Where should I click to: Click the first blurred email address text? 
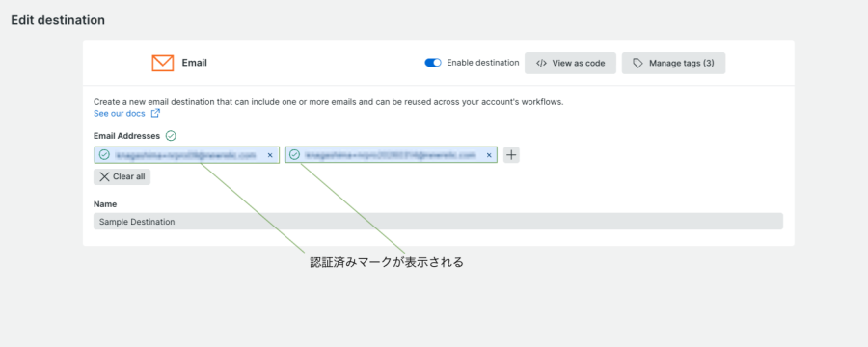(185, 155)
